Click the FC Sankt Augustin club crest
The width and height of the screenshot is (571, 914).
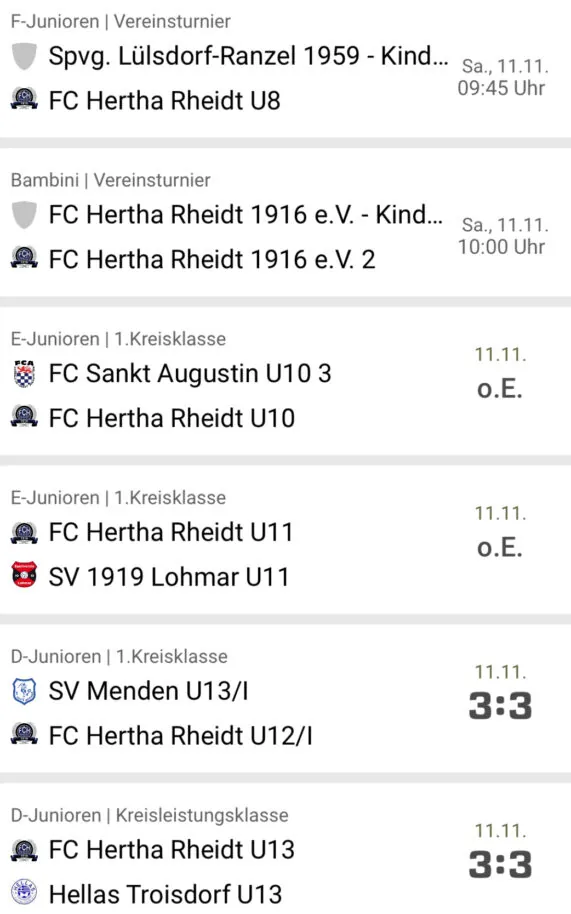(x=24, y=374)
